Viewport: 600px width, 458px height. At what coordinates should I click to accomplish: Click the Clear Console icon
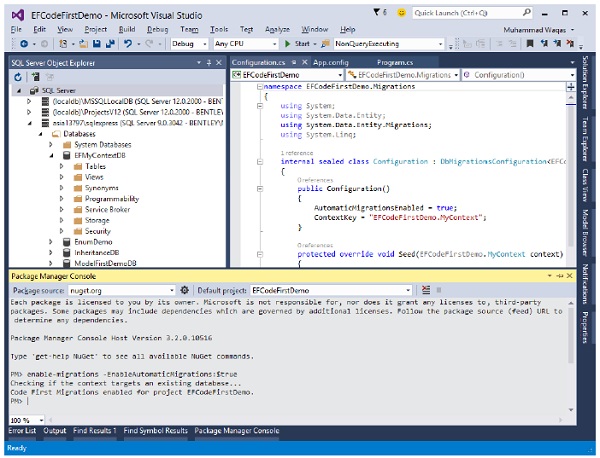pyautogui.click(x=427, y=289)
